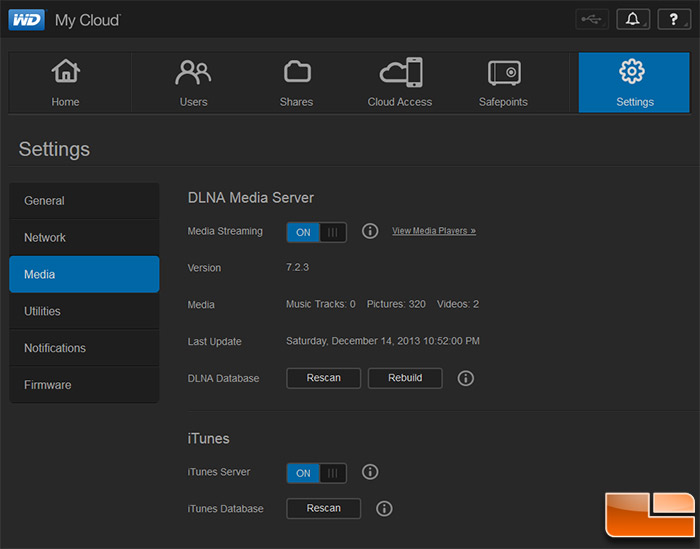Image resolution: width=700 pixels, height=549 pixels.
Task: Select the Settings tab
Action: [x=634, y=83]
